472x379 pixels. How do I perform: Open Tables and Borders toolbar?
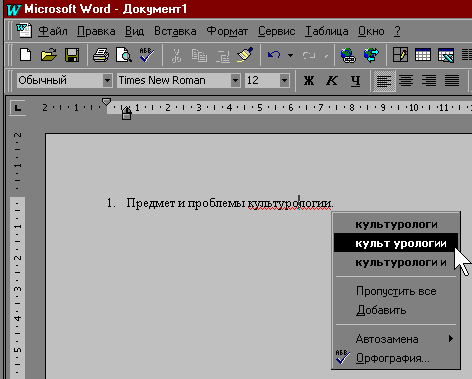click(x=400, y=55)
